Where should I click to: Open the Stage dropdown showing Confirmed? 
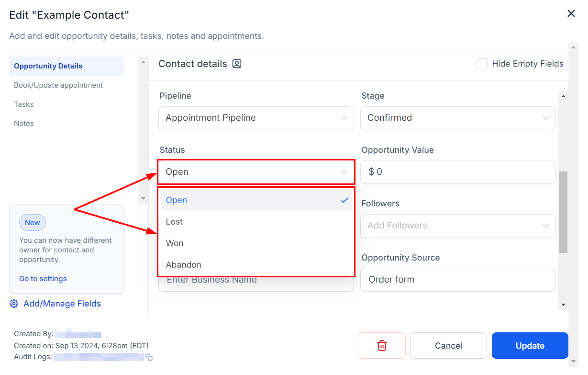click(x=458, y=118)
